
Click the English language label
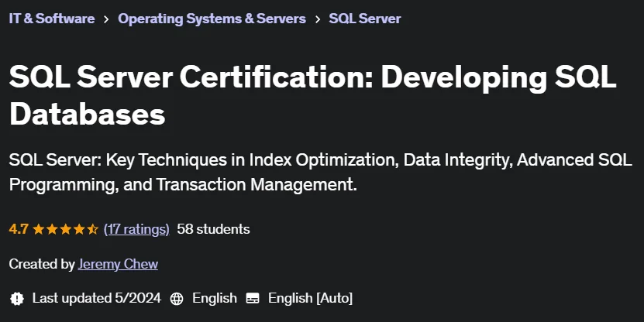coord(215,298)
